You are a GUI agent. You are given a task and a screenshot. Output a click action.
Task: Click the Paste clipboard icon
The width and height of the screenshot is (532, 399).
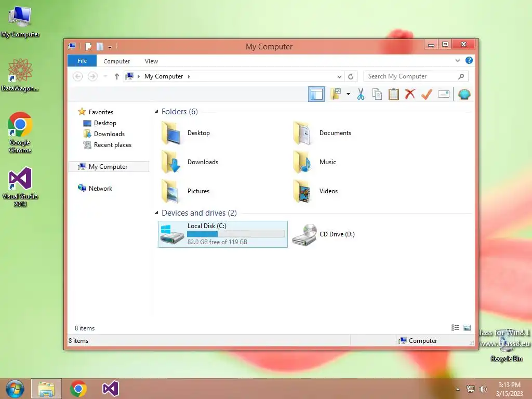click(x=394, y=94)
